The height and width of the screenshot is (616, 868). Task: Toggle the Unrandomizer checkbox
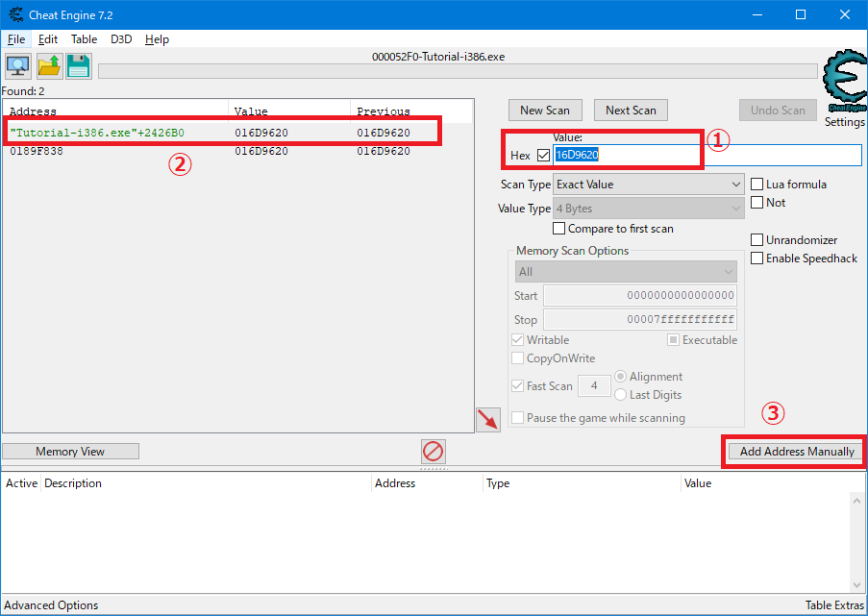click(756, 239)
